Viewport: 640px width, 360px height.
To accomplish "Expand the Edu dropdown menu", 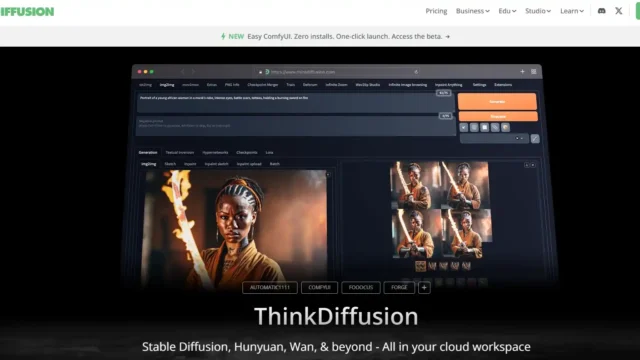I will point(507,11).
